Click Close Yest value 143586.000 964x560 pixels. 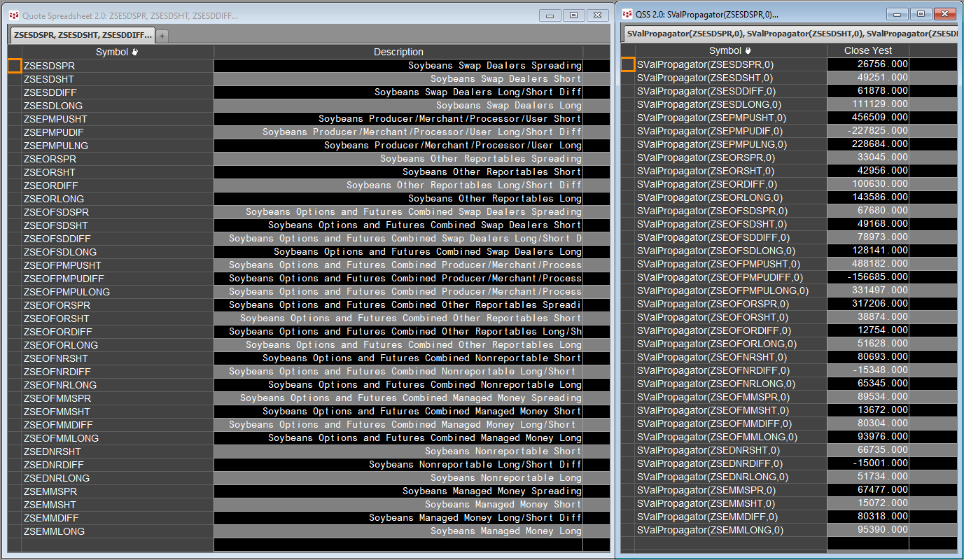tap(867, 197)
